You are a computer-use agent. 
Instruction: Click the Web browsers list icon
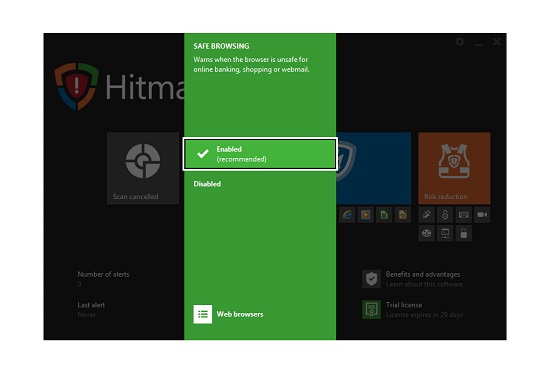(x=203, y=314)
